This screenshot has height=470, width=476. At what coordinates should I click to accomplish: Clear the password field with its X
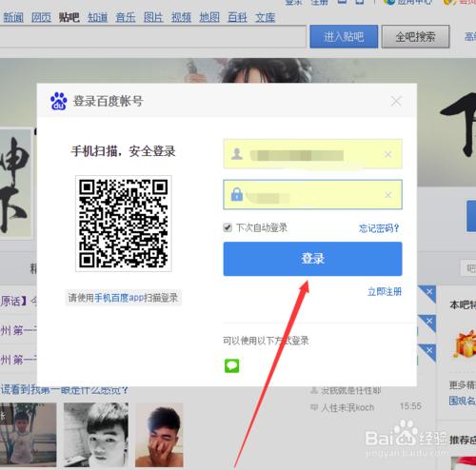387,195
